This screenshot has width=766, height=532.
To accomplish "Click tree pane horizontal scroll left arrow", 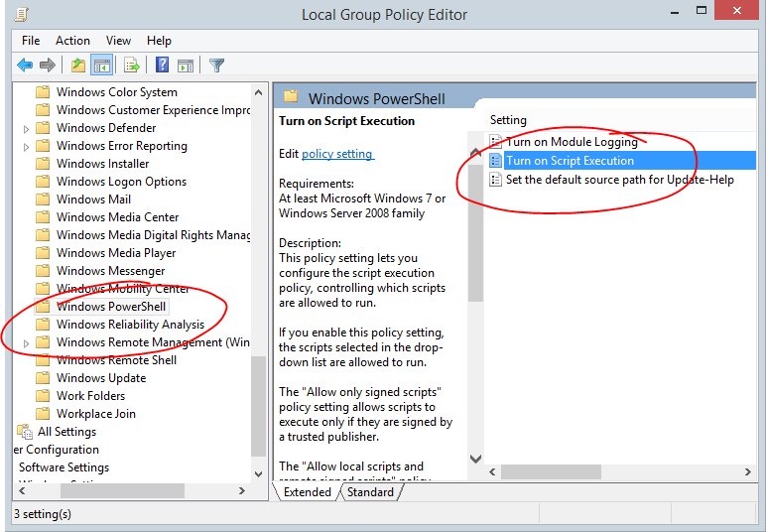I will tap(22, 490).
